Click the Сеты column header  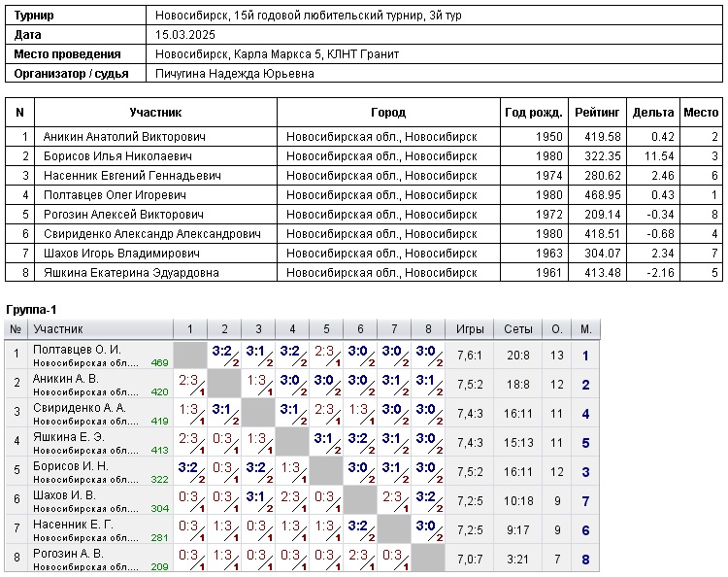518,329
